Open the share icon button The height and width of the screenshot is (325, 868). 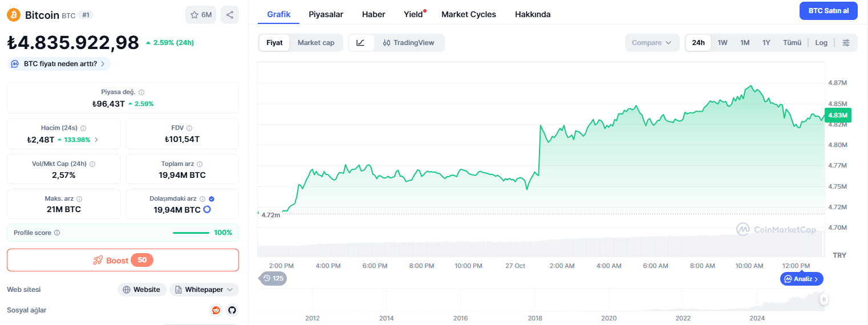[230, 15]
